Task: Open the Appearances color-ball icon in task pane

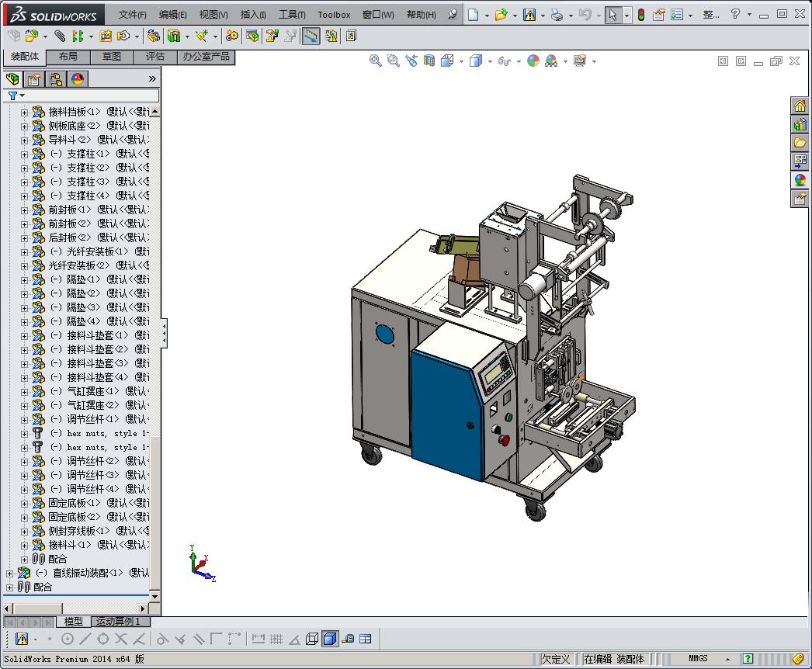Action: coord(800,180)
